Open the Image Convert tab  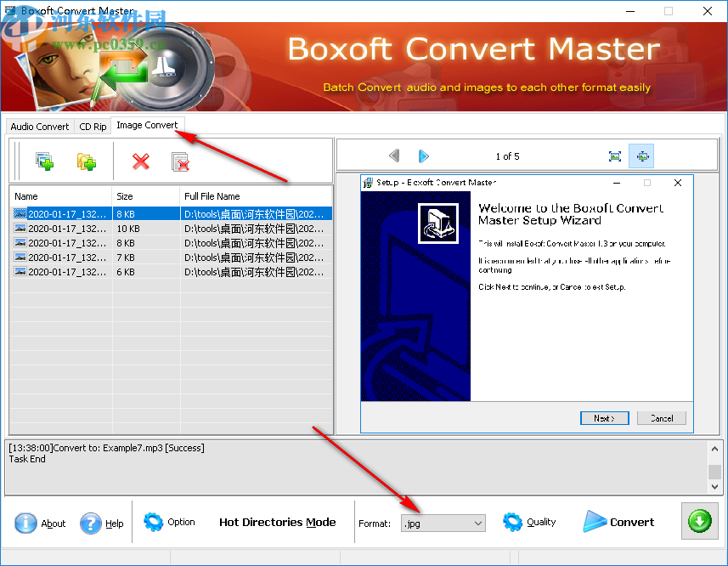coord(147,124)
